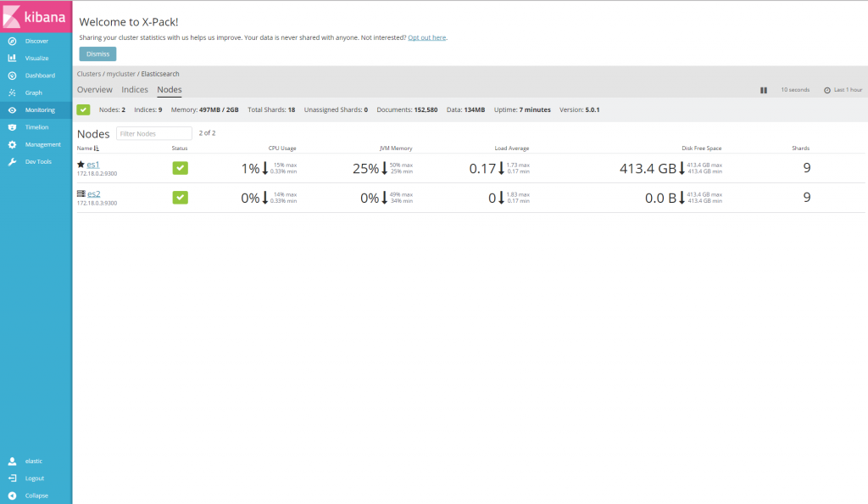Click the es2 address 172.18.0.3:9300
This screenshot has width=868, height=504.
[x=97, y=203]
